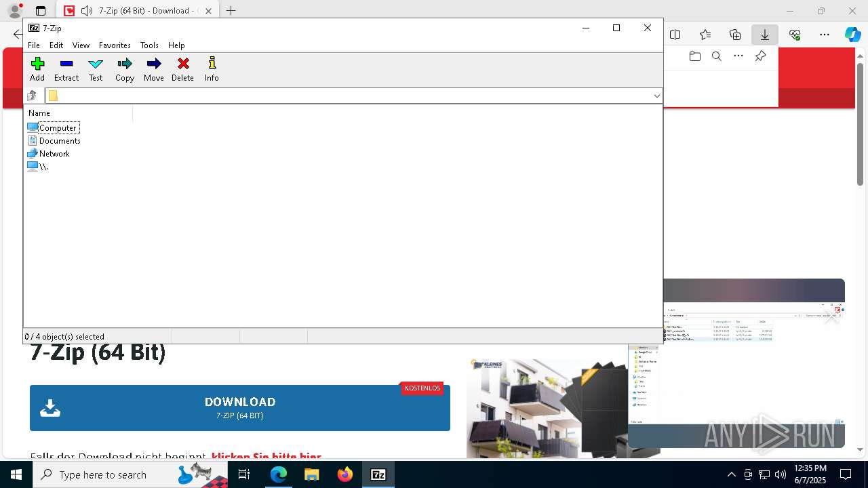Expand the address bar path dropdown
Screen dimensions: 868x488
[x=656, y=96]
